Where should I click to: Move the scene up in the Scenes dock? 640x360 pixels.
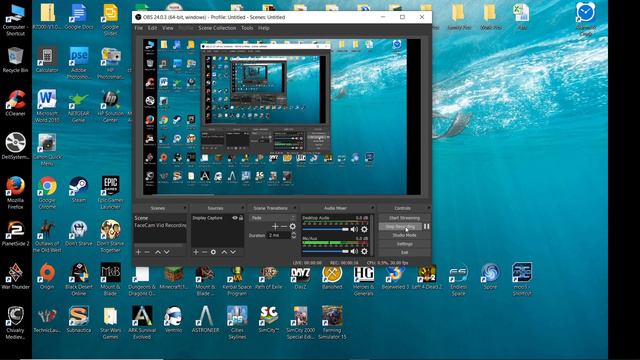pyautogui.click(x=158, y=252)
